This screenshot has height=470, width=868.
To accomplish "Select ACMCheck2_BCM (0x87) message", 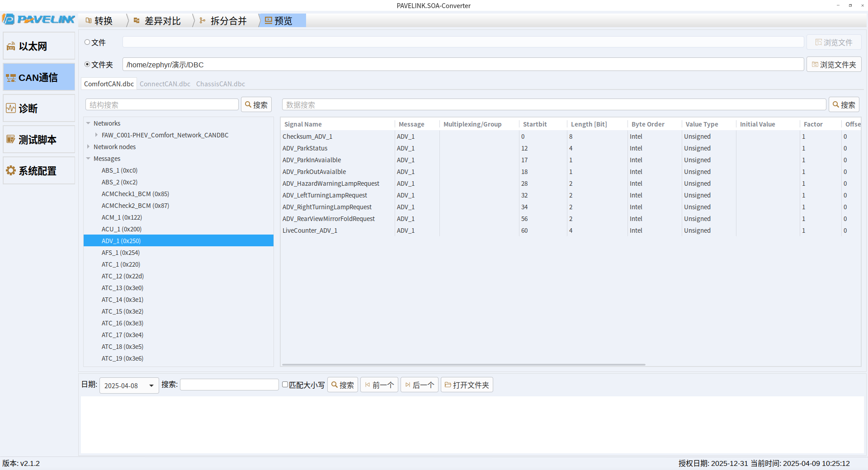I will tap(179, 206).
